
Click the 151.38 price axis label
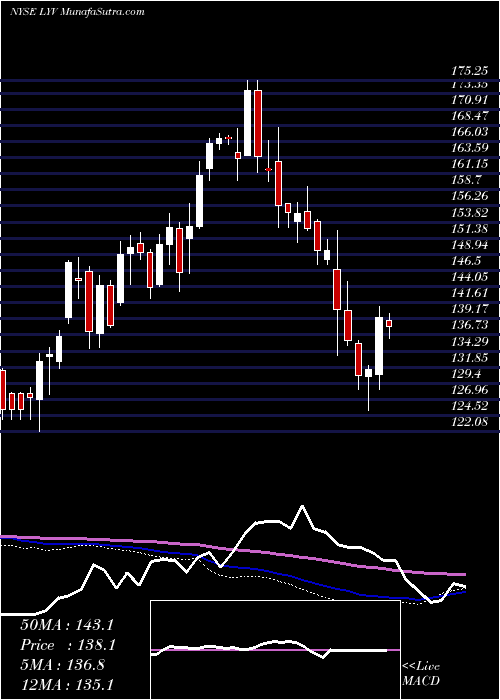[469, 229]
